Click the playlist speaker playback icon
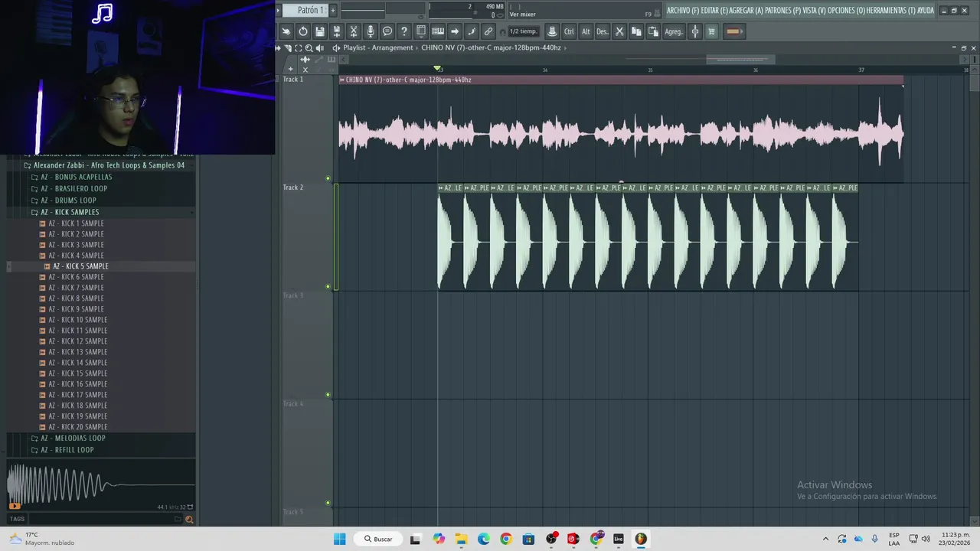 tap(320, 47)
